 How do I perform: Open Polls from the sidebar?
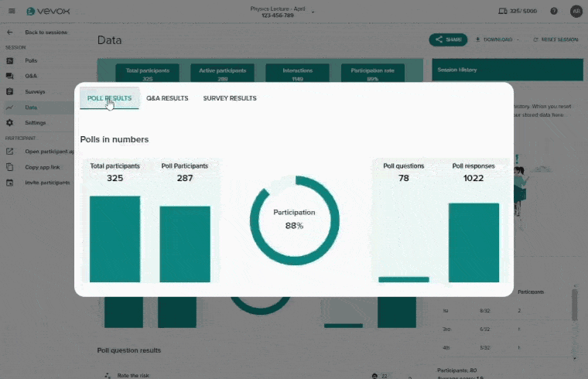tap(31, 60)
